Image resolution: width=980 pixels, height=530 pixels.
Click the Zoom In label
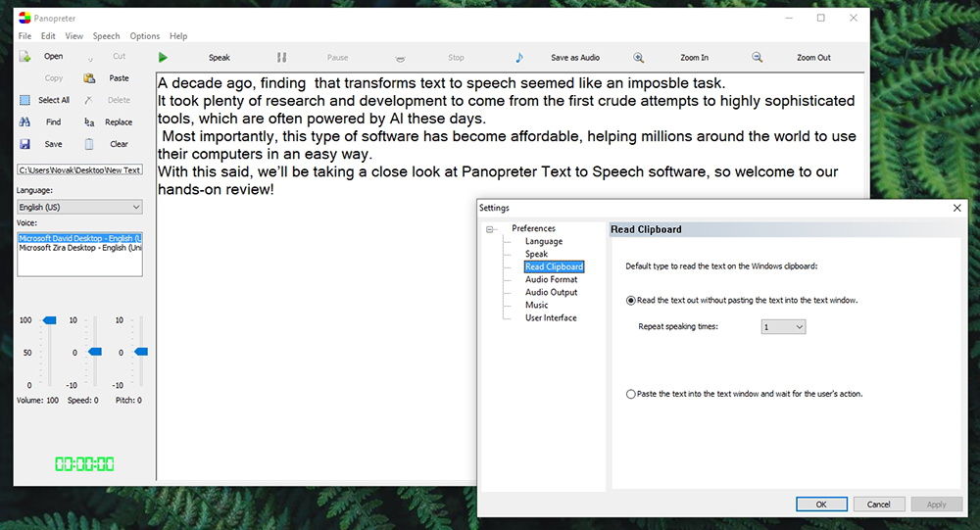coord(695,58)
